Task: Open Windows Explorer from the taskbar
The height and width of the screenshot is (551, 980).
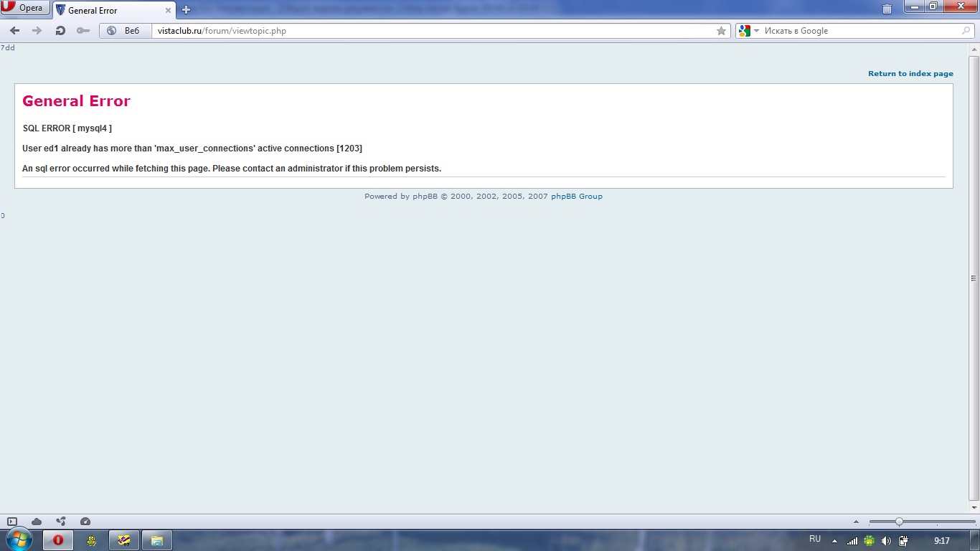Action: (x=157, y=540)
